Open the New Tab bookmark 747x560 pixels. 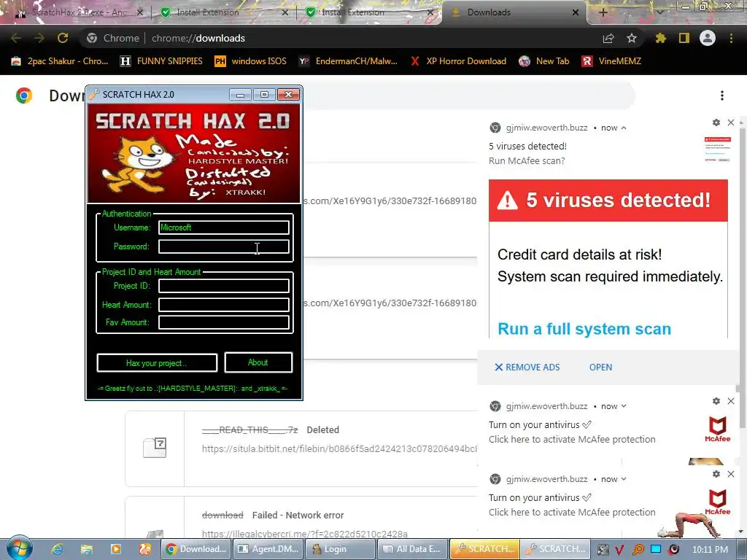click(x=544, y=61)
